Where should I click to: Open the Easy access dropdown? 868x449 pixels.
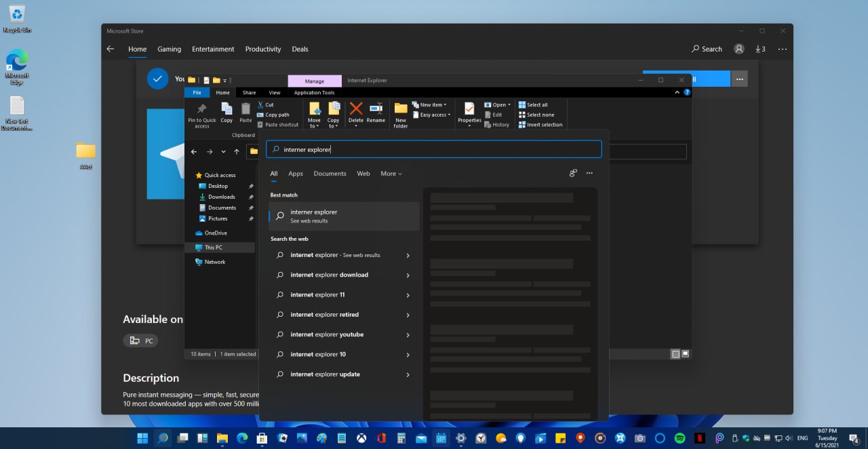(x=431, y=115)
